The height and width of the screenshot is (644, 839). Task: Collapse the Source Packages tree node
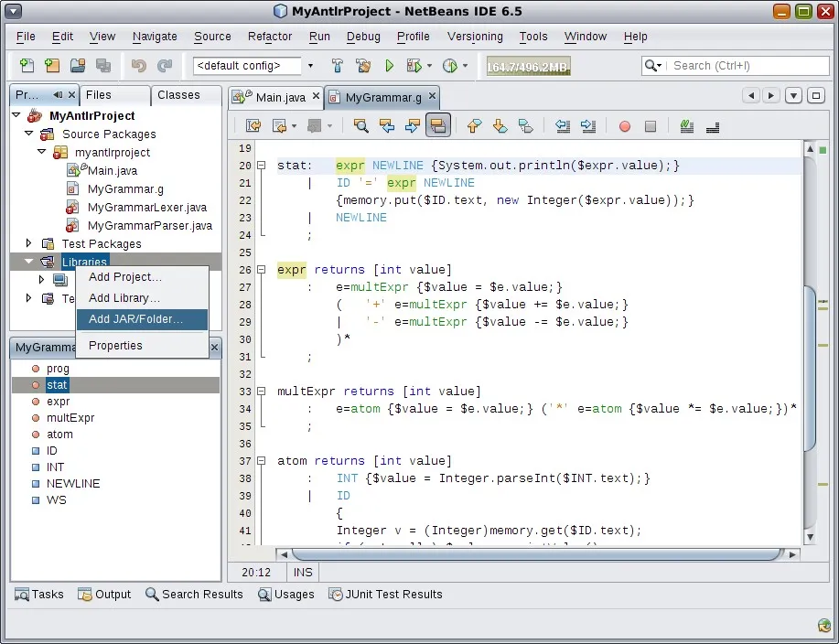point(28,134)
